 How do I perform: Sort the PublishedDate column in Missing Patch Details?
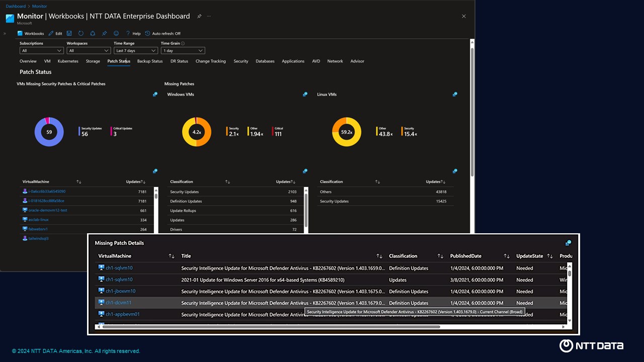tap(507, 256)
